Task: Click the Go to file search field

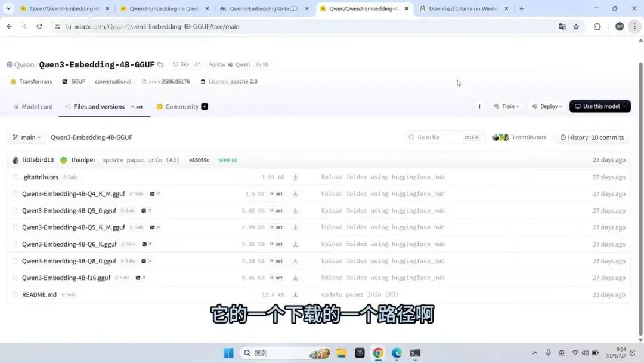Action: [x=444, y=137]
